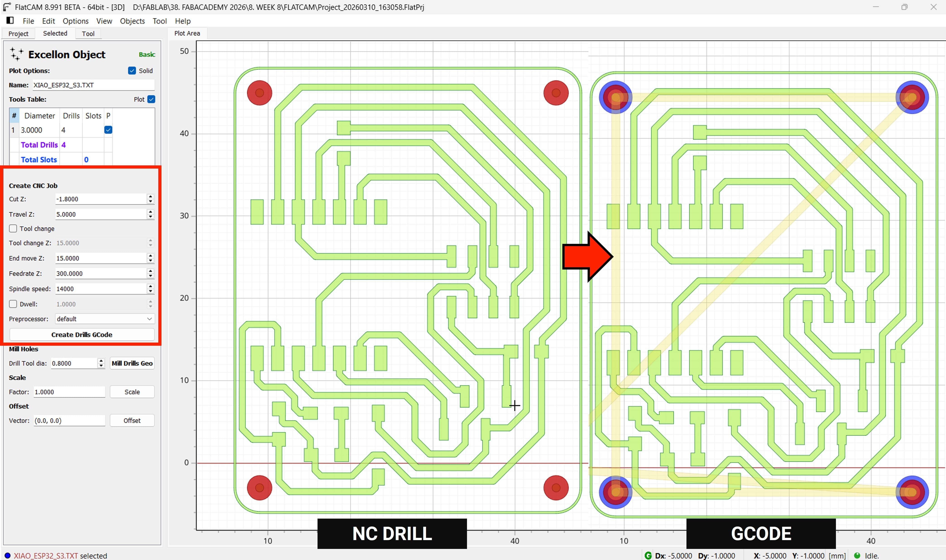This screenshot has width=946, height=560.
Task: Increase the Cut Z value with up arrow
Action: pos(151,197)
